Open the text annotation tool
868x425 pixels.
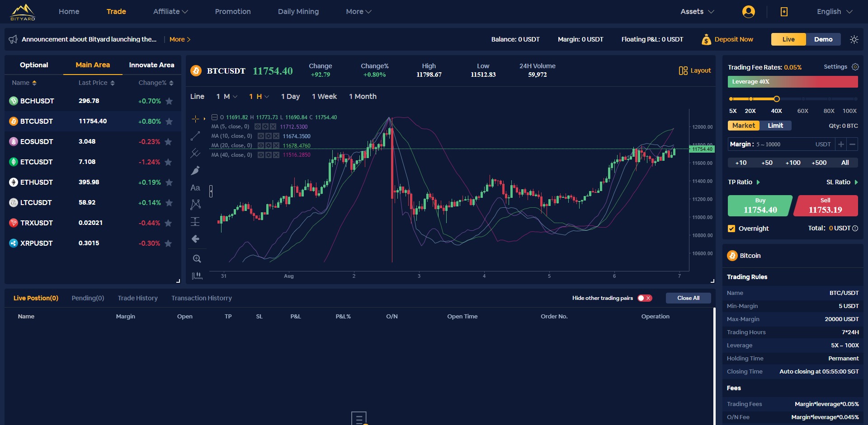tap(195, 187)
